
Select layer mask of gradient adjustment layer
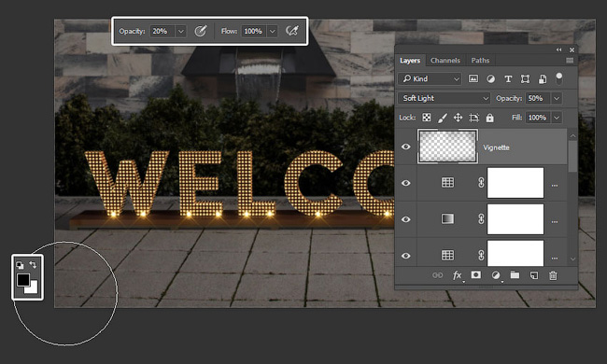point(515,219)
